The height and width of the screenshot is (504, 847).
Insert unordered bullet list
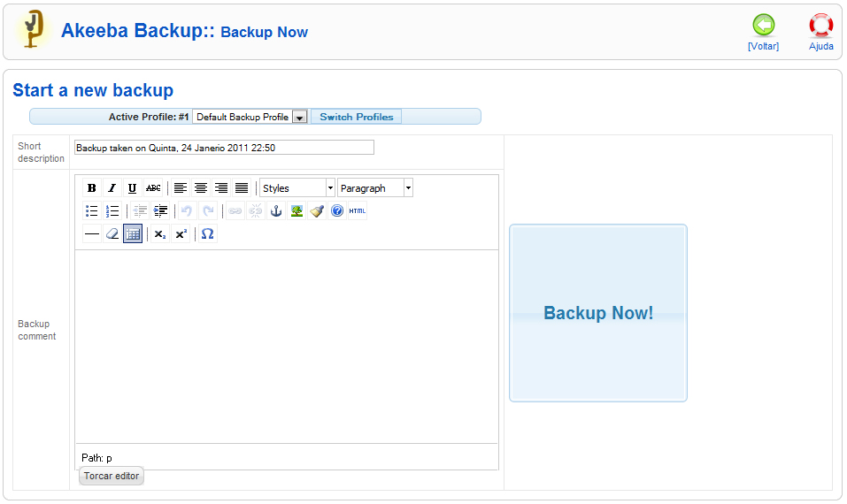click(92, 211)
